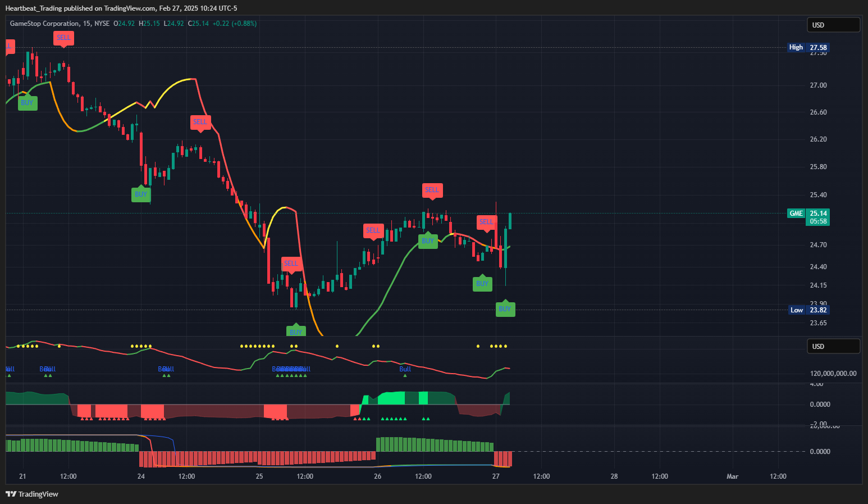Viewport: 868px width, 504px height.
Task: Click the 05:58 bar countdown timer
Action: point(818,221)
